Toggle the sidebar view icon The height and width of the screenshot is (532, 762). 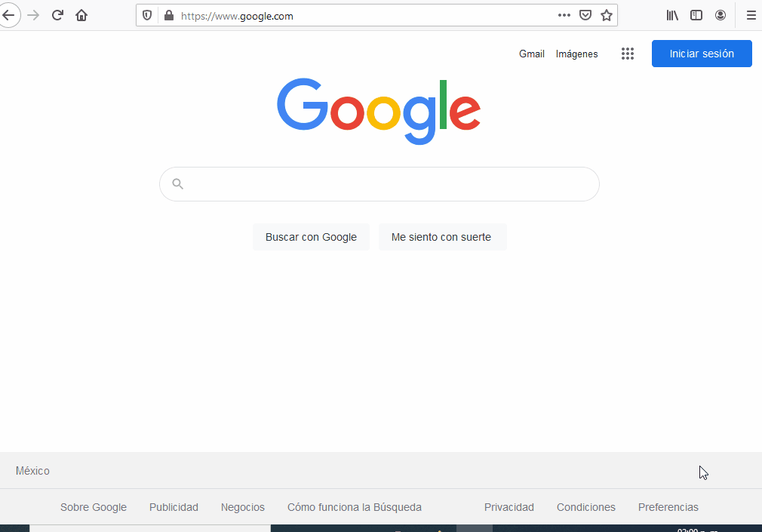tap(696, 16)
